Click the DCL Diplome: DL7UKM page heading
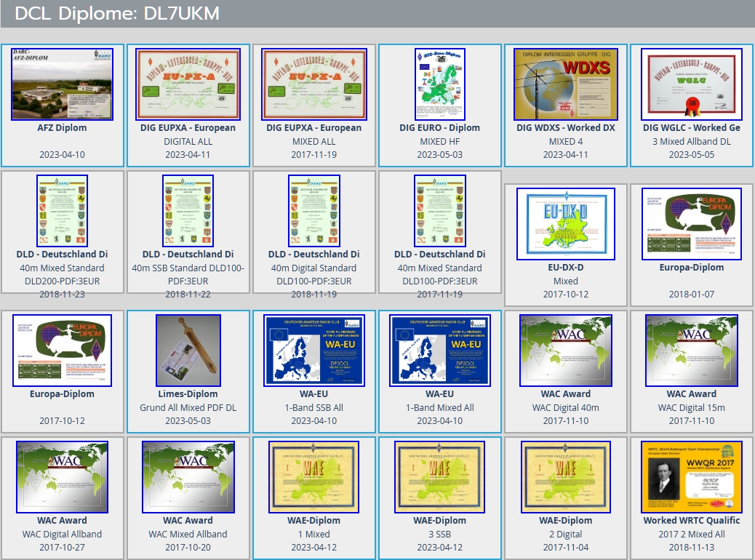Screen dimensions: 755x560 point(117,14)
